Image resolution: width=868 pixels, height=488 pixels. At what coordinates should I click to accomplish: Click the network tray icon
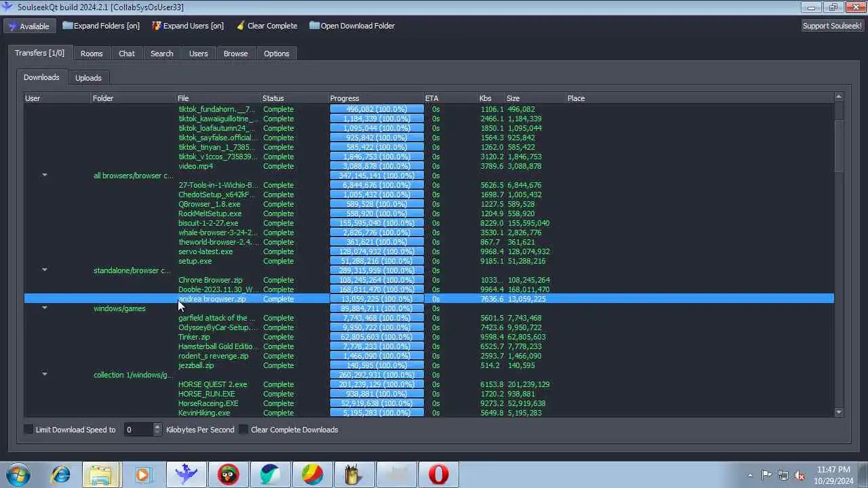783,475
